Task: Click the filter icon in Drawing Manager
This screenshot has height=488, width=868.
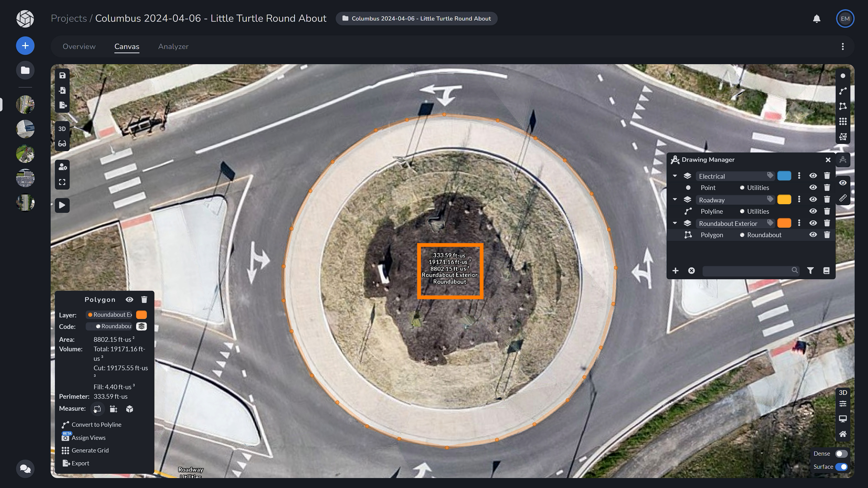Action: point(810,270)
